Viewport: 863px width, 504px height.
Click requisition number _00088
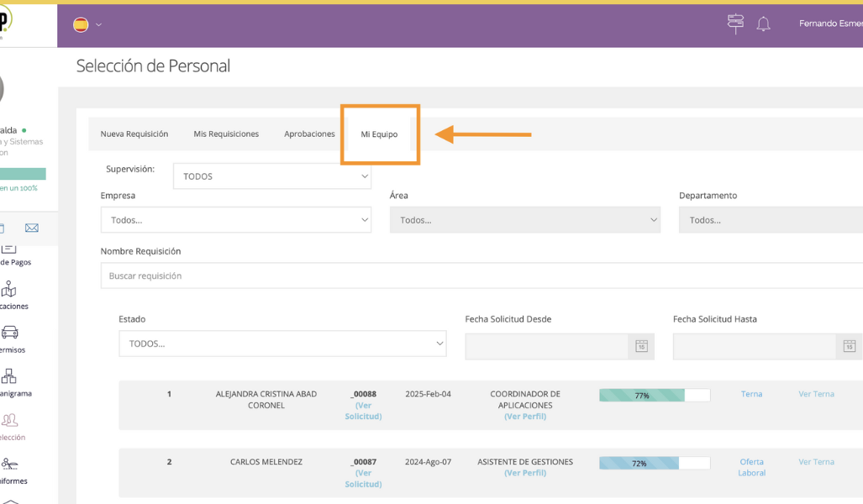363,394
